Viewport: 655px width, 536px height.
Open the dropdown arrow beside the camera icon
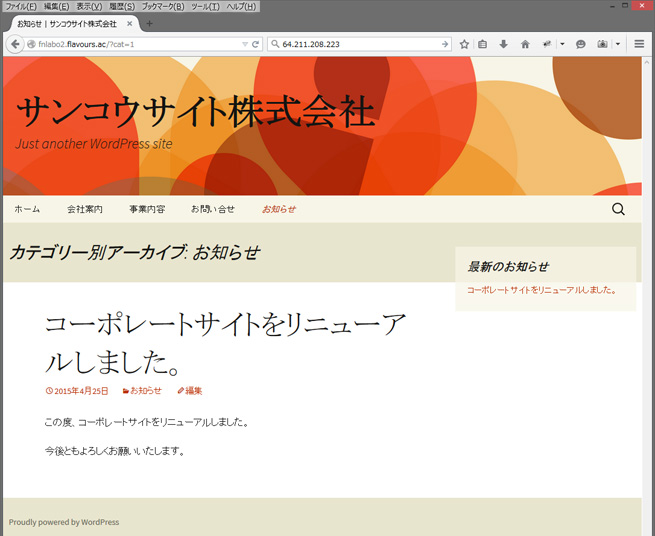pos(618,44)
